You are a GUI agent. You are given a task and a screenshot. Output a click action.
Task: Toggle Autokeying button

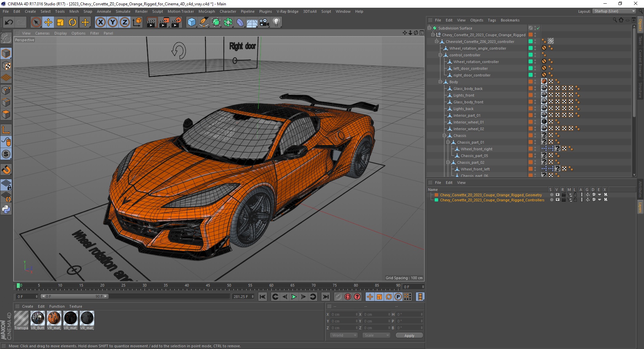point(347,297)
